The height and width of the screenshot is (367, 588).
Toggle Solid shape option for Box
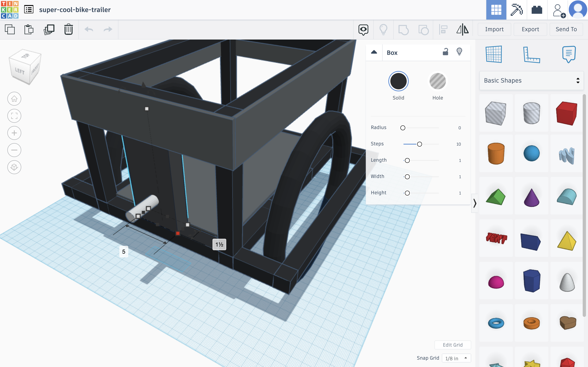[x=398, y=81]
